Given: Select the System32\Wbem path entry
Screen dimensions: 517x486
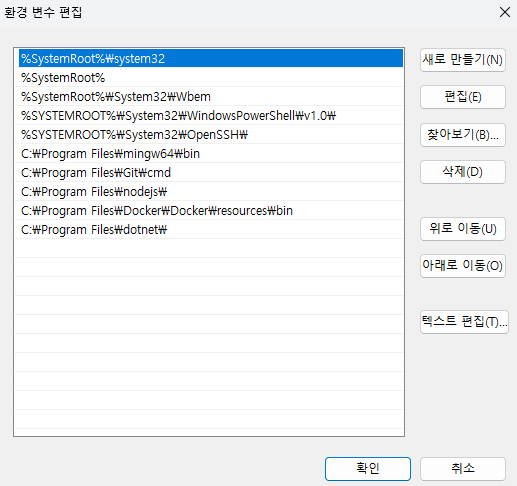Looking at the screenshot, I should [x=209, y=96].
